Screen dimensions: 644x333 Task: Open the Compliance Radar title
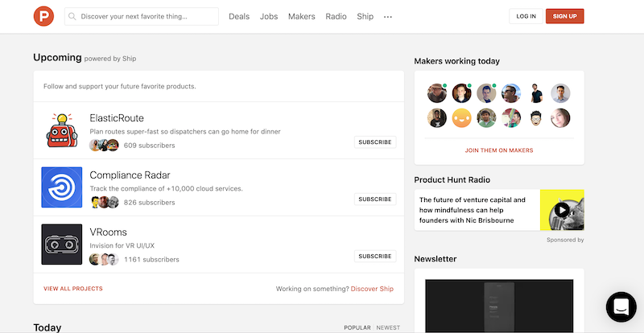[x=130, y=175]
